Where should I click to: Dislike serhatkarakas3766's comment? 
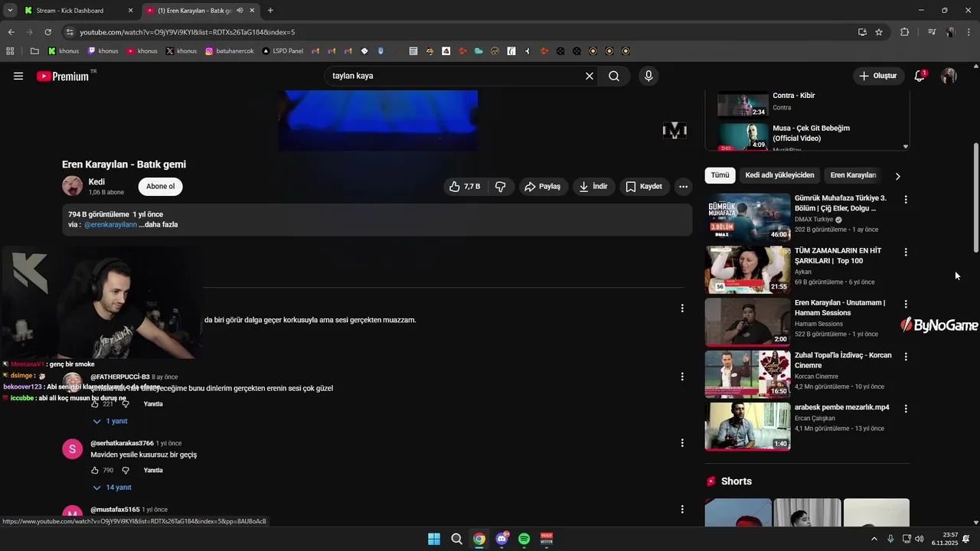tap(126, 471)
